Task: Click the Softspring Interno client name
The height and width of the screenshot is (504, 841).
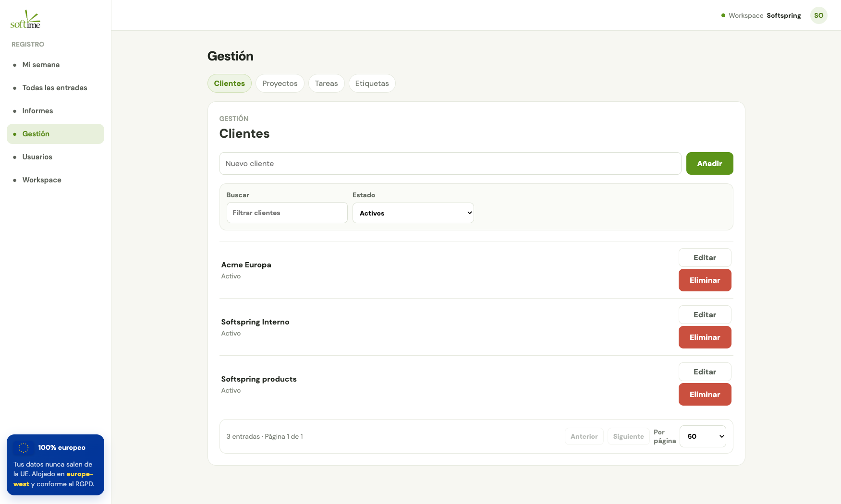Action: coord(256,322)
